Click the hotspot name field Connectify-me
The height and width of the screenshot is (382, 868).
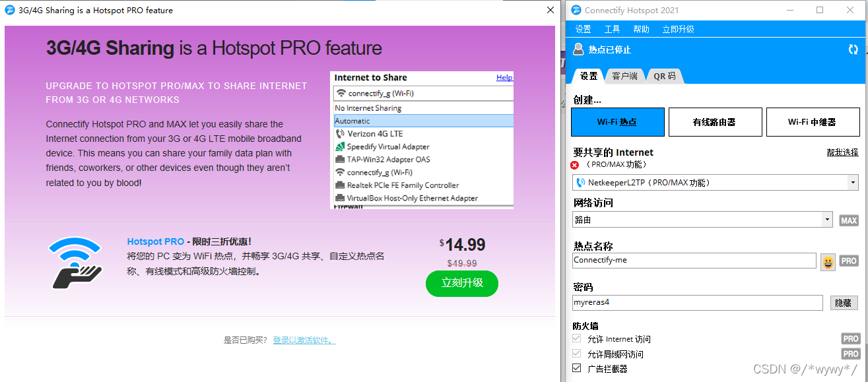pyautogui.click(x=694, y=261)
